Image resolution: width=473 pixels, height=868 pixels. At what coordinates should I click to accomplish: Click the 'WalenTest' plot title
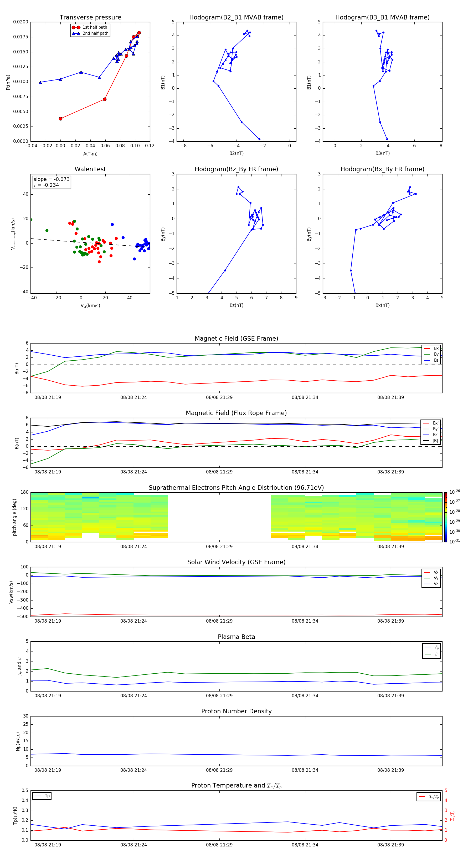click(90, 169)
